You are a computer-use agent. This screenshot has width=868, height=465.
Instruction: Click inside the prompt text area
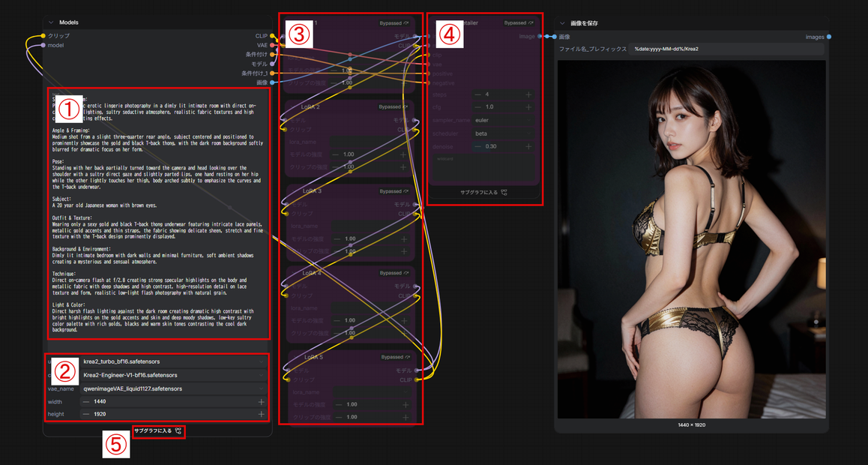point(157,213)
